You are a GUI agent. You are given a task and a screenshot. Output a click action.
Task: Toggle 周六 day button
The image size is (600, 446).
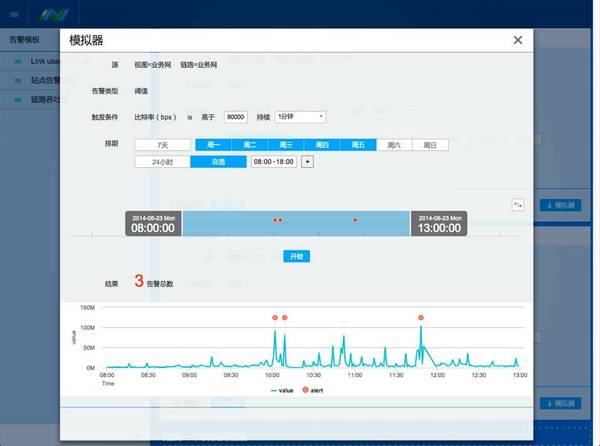pyautogui.click(x=394, y=145)
